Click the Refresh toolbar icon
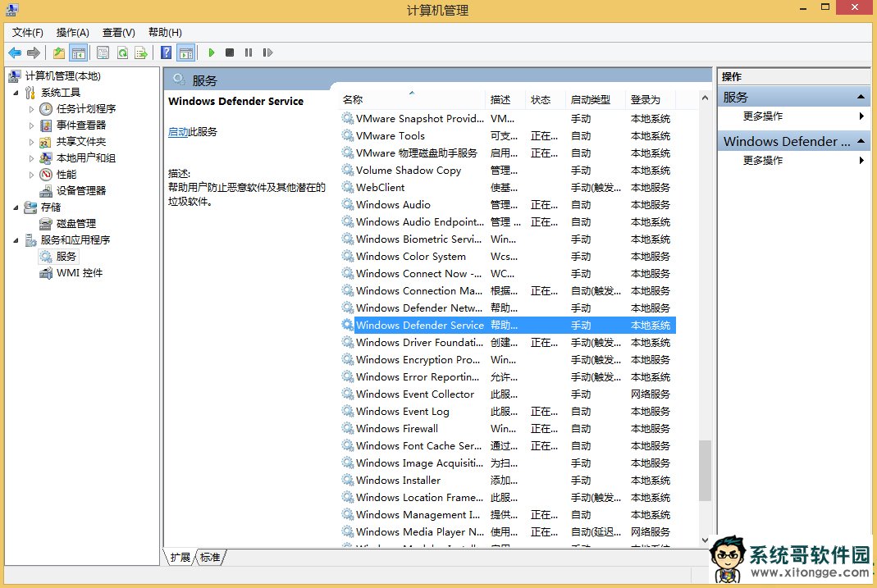This screenshot has height=588, width=877. tap(122, 52)
